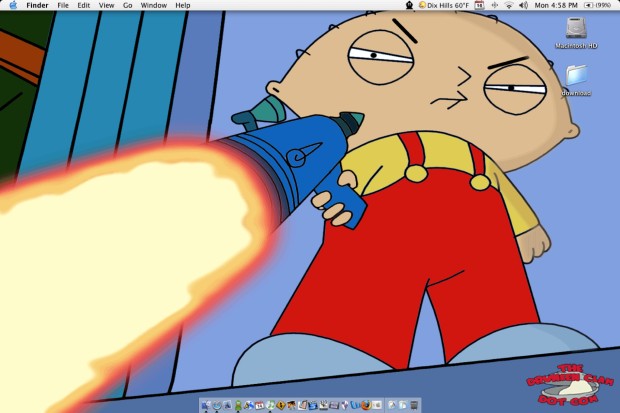
Task: Launch Firefox from the Dock
Action: coord(366,405)
